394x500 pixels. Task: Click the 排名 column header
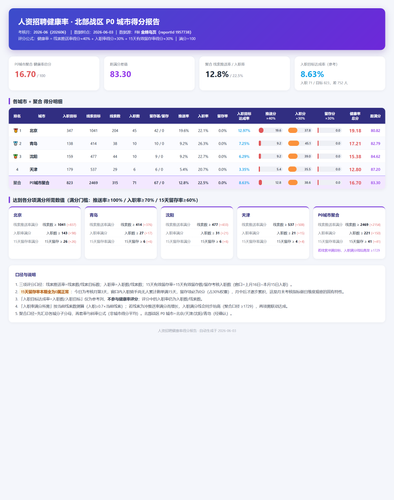(17, 116)
